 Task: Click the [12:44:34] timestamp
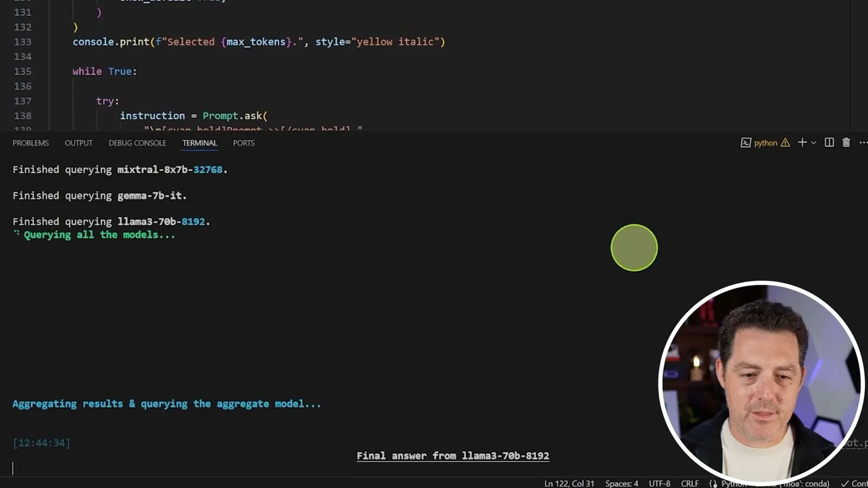(x=41, y=443)
